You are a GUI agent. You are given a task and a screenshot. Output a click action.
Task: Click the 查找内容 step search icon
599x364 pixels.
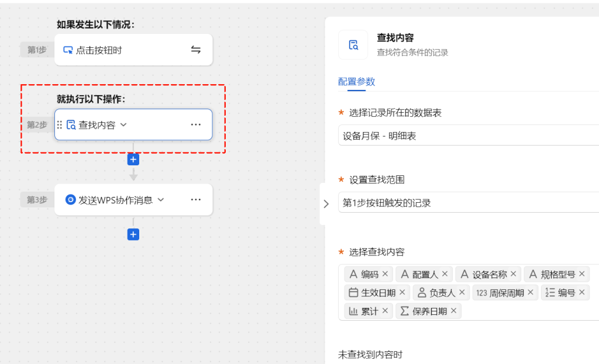point(71,125)
